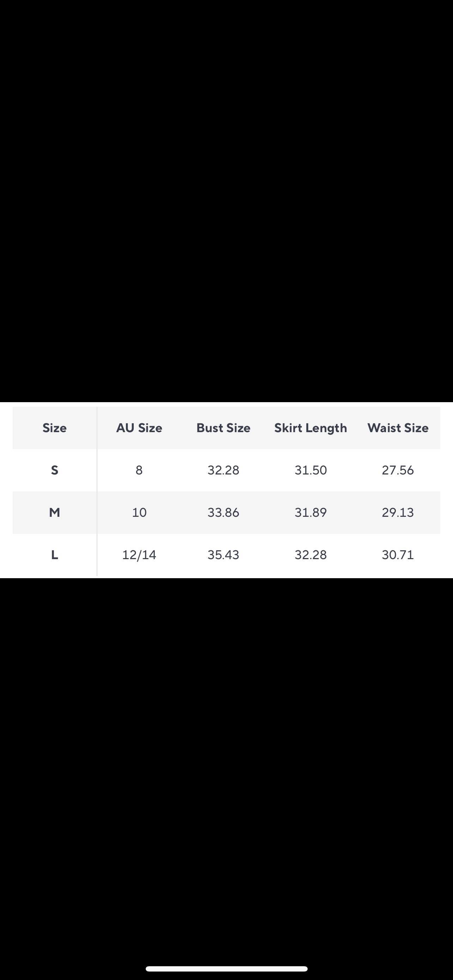Screen dimensions: 453x980
Task: Click bust size value 35.43
Action: coord(223,555)
